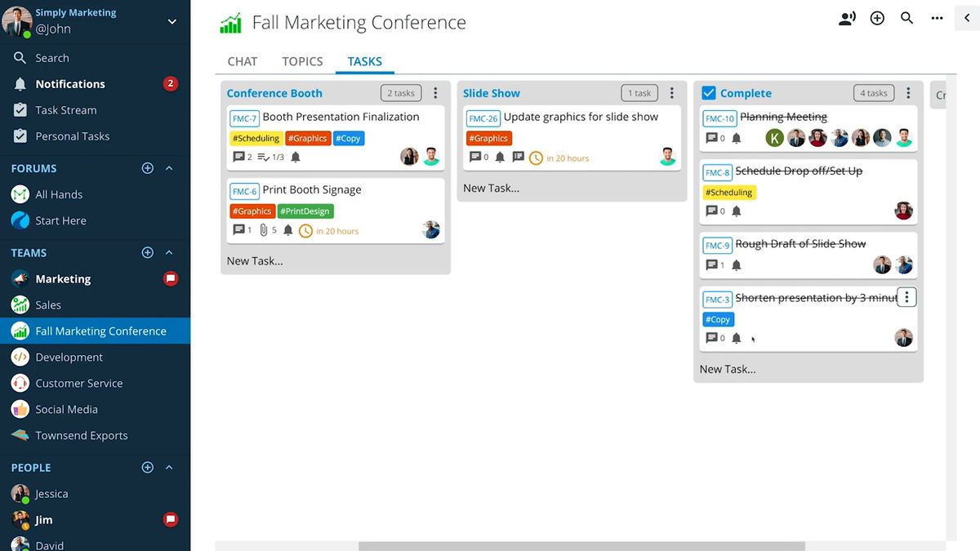This screenshot has width=980, height=551.
Task: Open the Topics tab
Action: (x=302, y=61)
